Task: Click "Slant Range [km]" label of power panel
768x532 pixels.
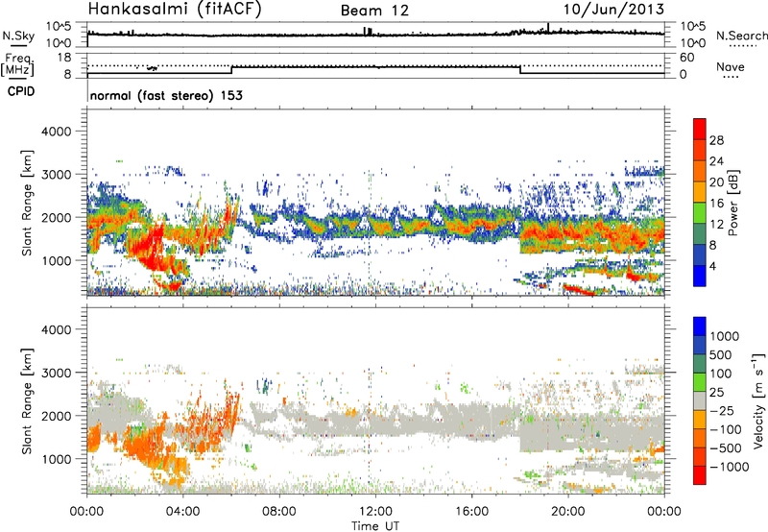Action: point(28,203)
